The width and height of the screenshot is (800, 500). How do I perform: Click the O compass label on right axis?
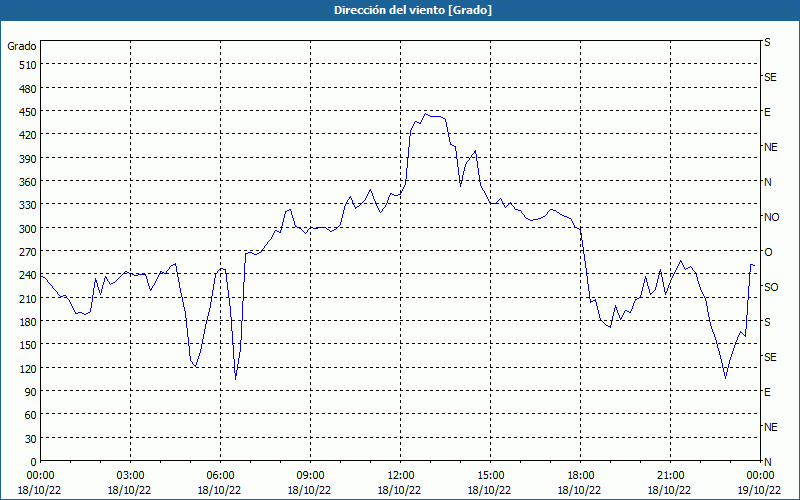768,252
